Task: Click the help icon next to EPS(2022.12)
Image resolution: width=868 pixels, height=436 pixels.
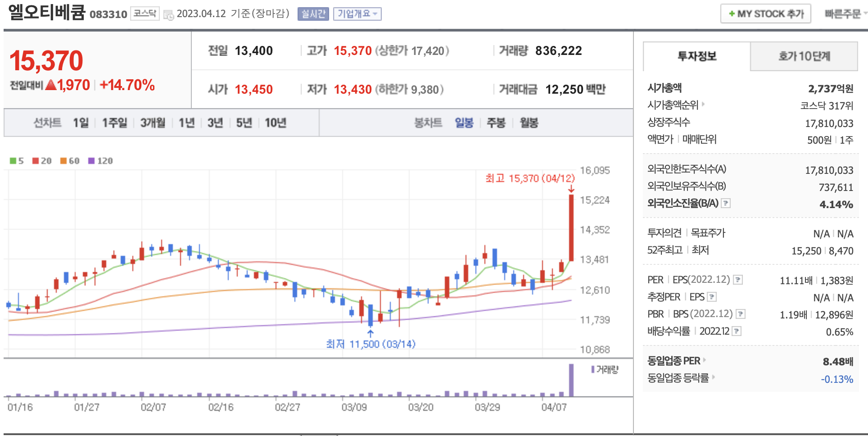Action: [738, 280]
